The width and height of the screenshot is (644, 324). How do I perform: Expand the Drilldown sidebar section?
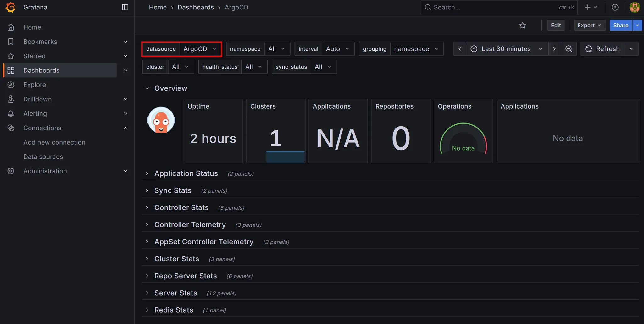point(125,99)
